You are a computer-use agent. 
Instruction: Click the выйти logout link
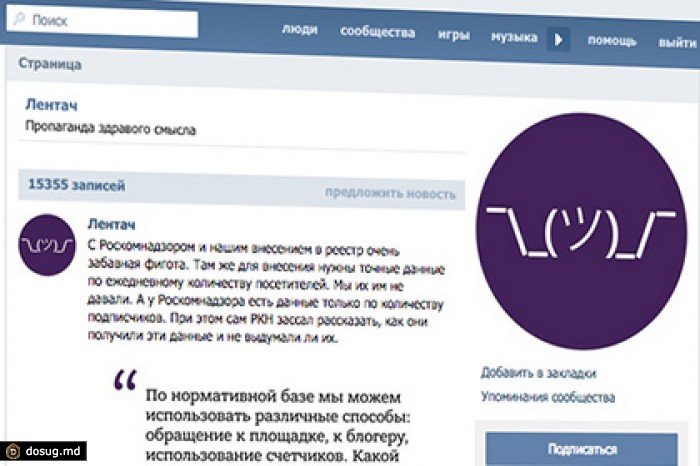point(677,43)
